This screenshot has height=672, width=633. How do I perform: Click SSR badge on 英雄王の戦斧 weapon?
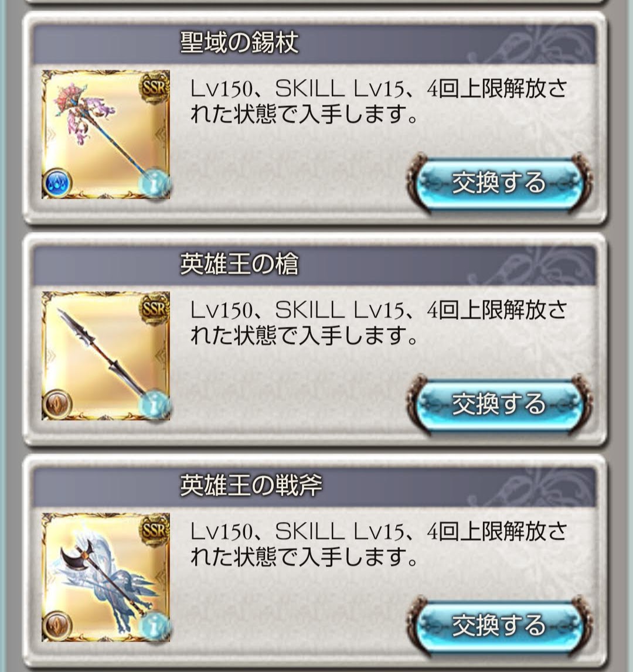154,531
